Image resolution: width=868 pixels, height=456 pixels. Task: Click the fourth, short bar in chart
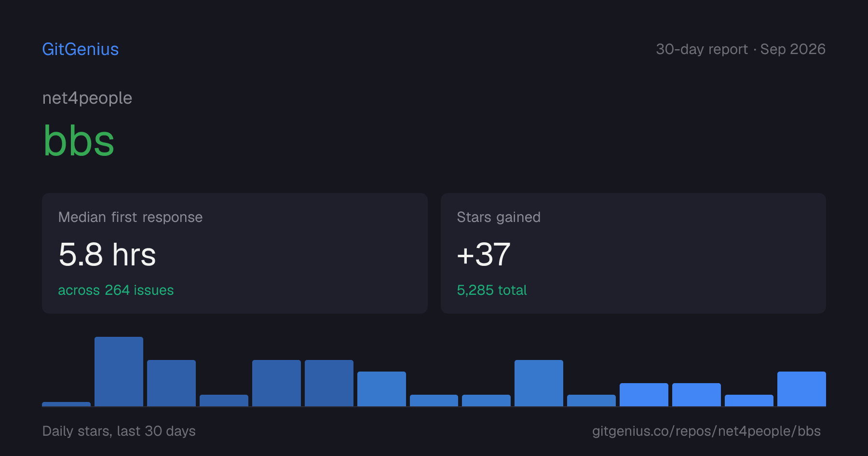pos(224,401)
